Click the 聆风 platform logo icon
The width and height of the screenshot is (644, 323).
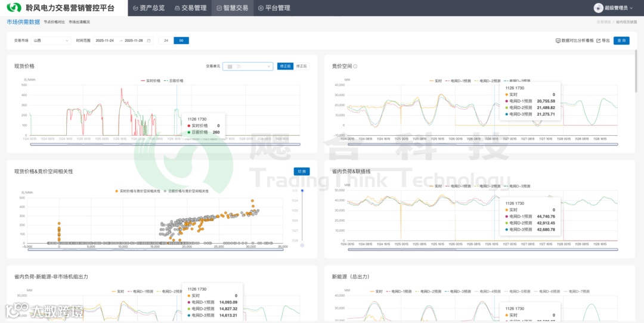click(x=14, y=7)
